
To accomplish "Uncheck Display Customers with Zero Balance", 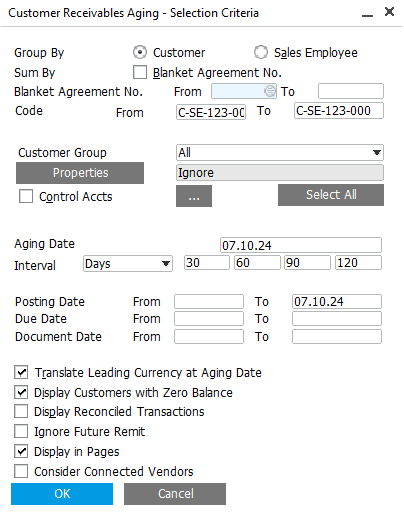I will click(21, 392).
